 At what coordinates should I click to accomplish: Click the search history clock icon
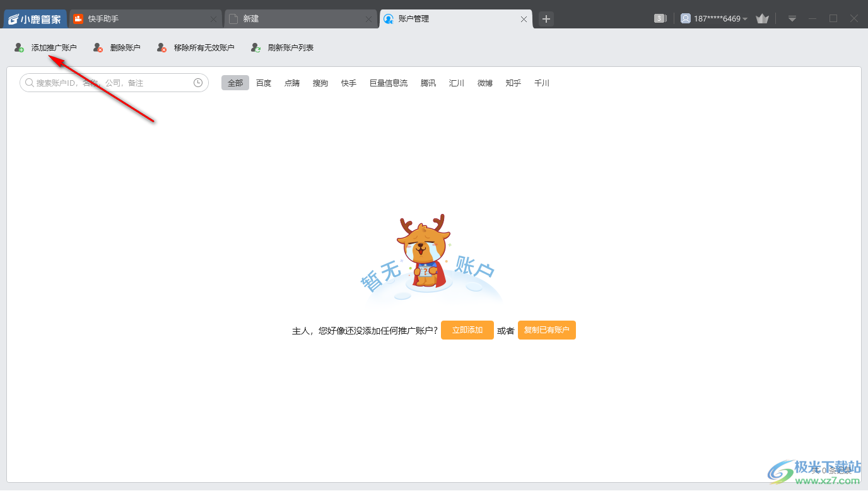[198, 83]
